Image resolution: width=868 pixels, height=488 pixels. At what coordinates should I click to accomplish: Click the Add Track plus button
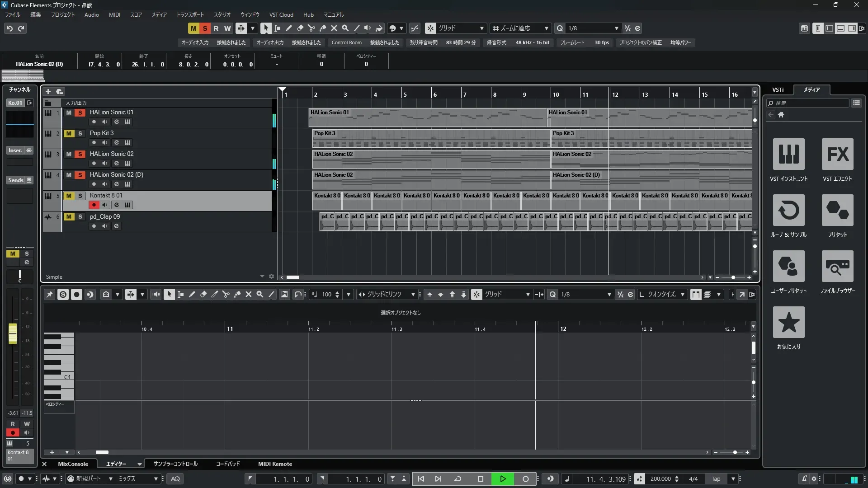coord(48,91)
